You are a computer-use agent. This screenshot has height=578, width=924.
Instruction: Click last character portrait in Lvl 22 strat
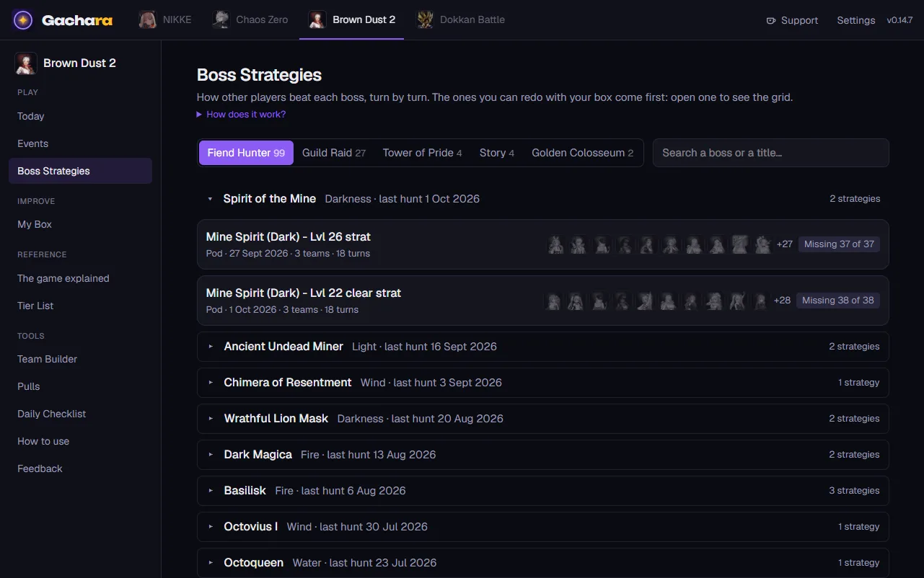tap(760, 301)
